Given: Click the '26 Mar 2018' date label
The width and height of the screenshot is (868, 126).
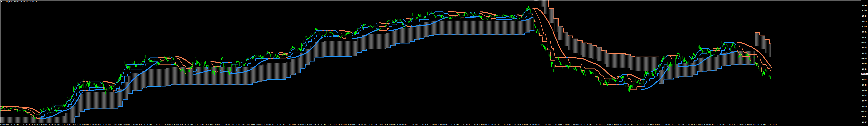Looking at the screenshot, I should click(4, 124).
